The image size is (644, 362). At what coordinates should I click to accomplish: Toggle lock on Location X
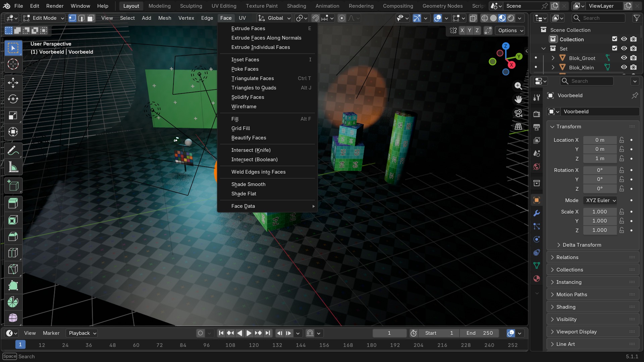(622, 140)
